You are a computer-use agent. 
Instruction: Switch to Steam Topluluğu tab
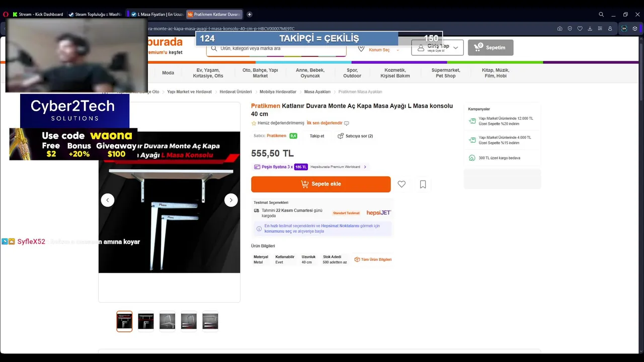pos(95,15)
